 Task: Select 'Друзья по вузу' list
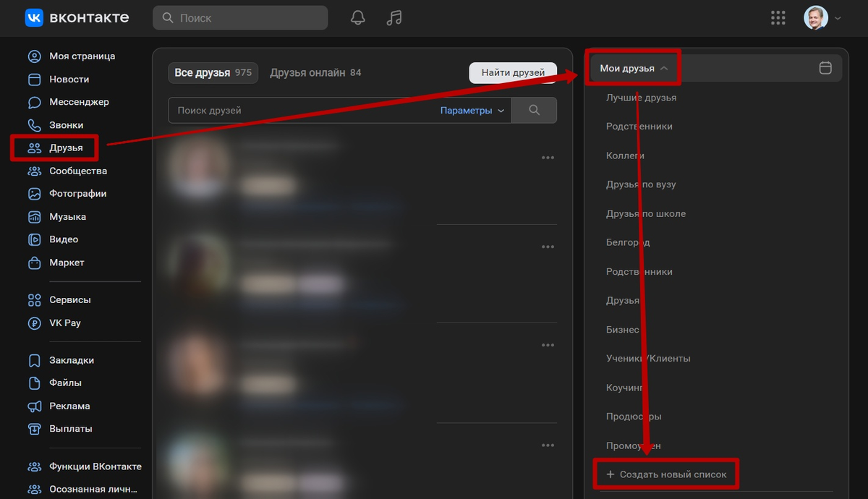[642, 184]
